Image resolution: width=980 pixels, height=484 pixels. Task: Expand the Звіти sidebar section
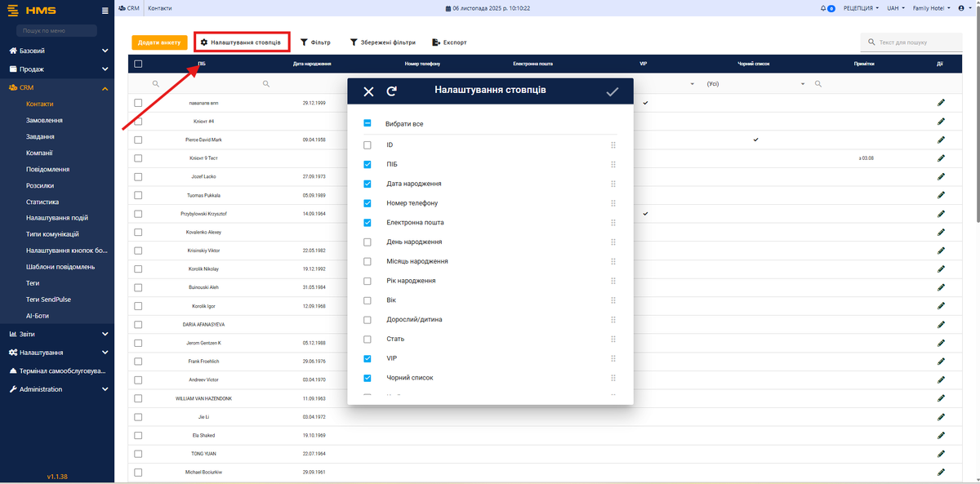click(x=57, y=334)
